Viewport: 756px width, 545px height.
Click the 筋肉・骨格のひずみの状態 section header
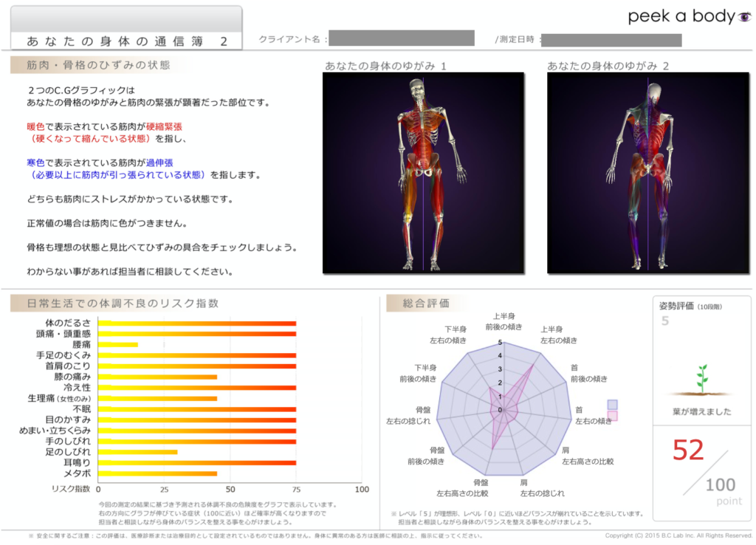tap(97, 65)
